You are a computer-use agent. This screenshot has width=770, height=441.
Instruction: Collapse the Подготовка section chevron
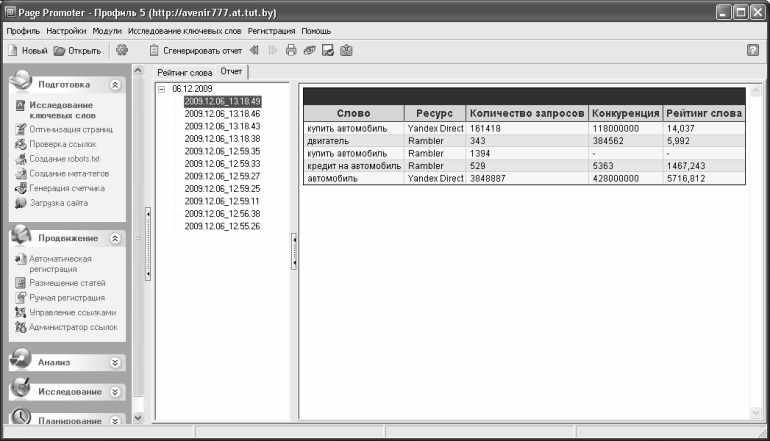pos(115,85)
